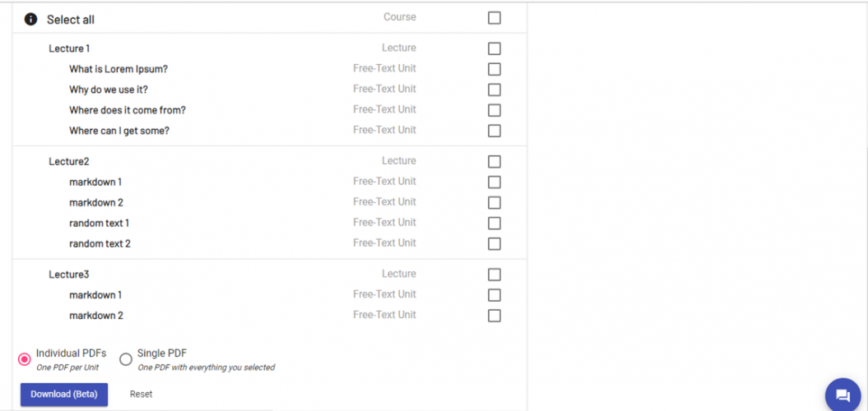Enable the 'Where does it come from?' checkbox

click(x=494, y=110)
